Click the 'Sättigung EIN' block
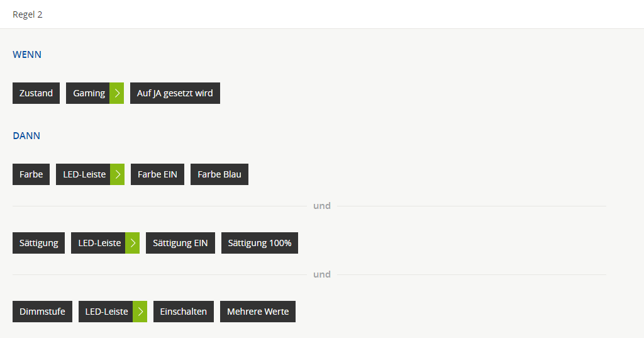Screen dimensions: 644x338 click(180, 243)
